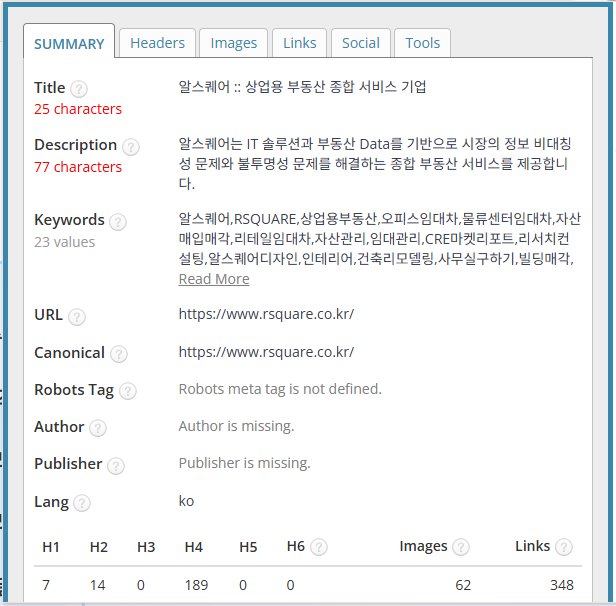Click the H1 count value 7
The height and width of the screenshot is (606, 616).
tap(46, 585)
